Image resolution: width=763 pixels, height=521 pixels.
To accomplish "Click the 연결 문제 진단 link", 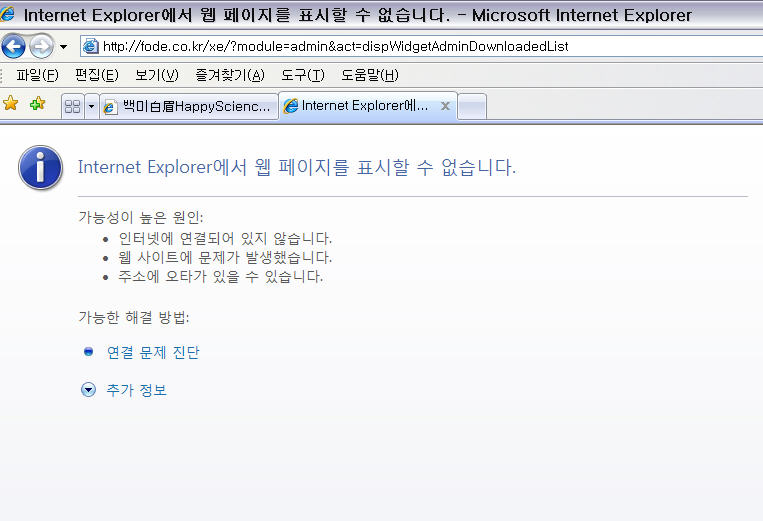I will (153, 352).
